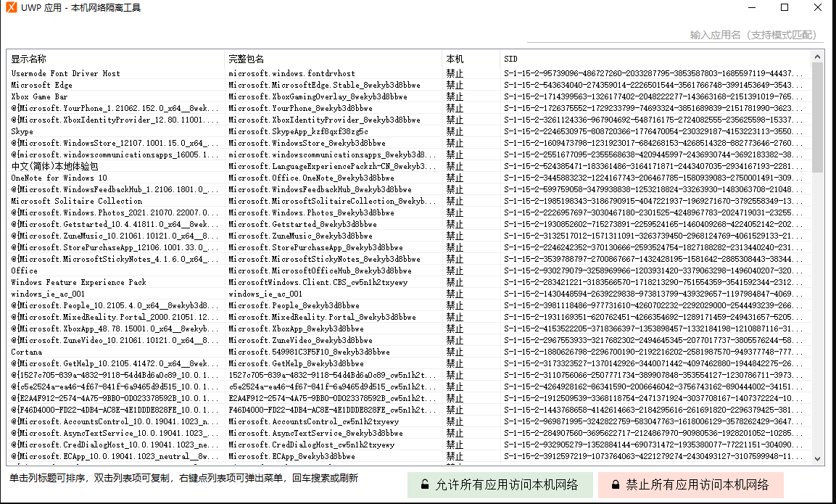Click package name Microsoft.YourPhone_8wekyb3d8bbwe
Viewport: 836px width, 504px height.
[300, 108]
